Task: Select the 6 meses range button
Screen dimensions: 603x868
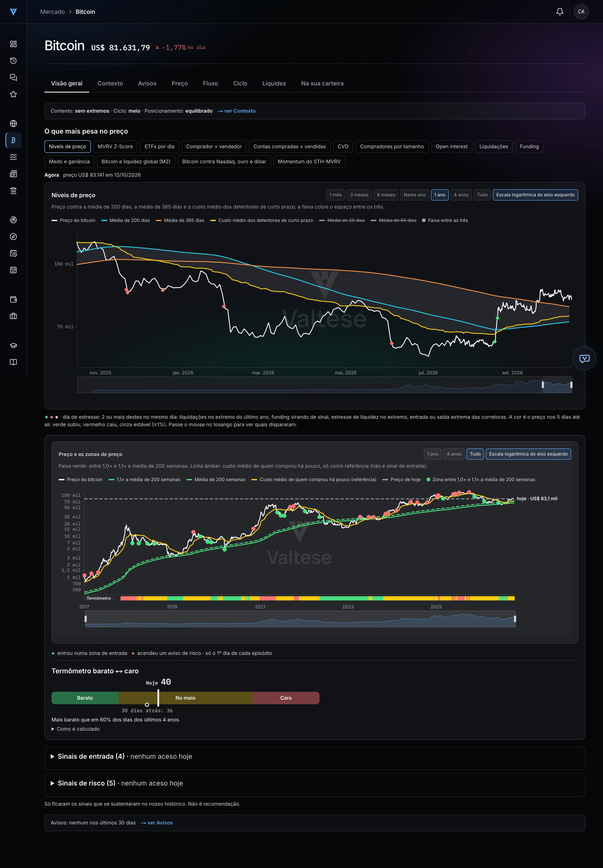Action: (x=386, y=195)
